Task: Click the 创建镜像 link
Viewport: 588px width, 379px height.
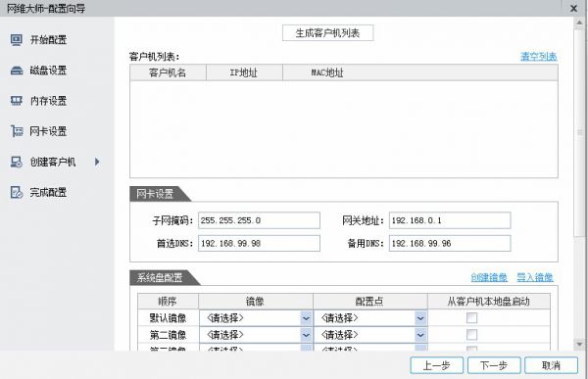Action: point(489,277)
